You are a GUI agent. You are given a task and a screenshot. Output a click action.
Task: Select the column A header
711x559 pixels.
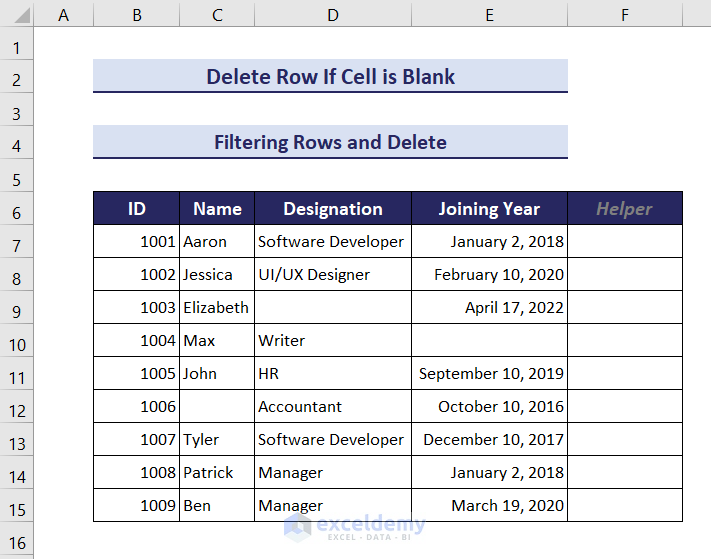[x=64, y=15]
